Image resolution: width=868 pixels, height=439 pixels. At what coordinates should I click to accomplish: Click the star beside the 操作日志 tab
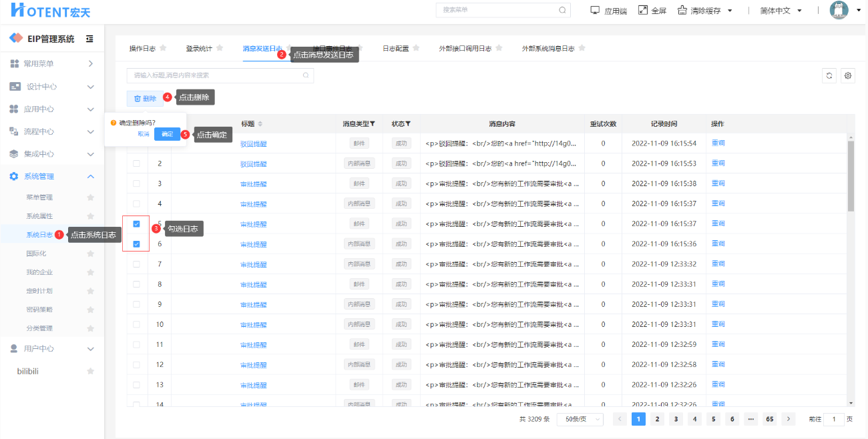pyautogui.click(x=163, y=48)
